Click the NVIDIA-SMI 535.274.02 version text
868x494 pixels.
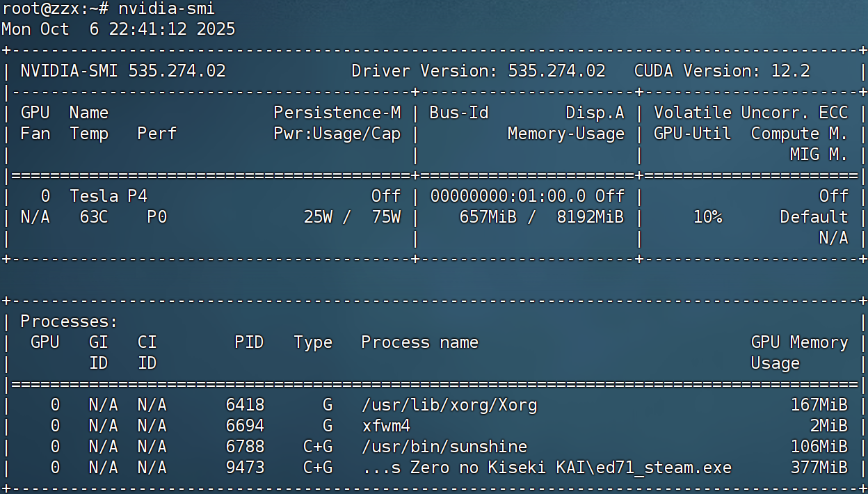[123, 71]
